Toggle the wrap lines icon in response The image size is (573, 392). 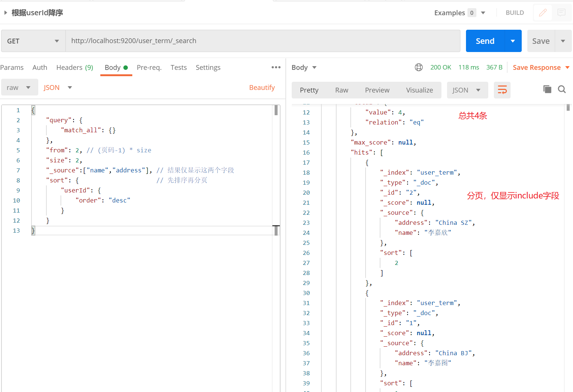click(502, 90)
